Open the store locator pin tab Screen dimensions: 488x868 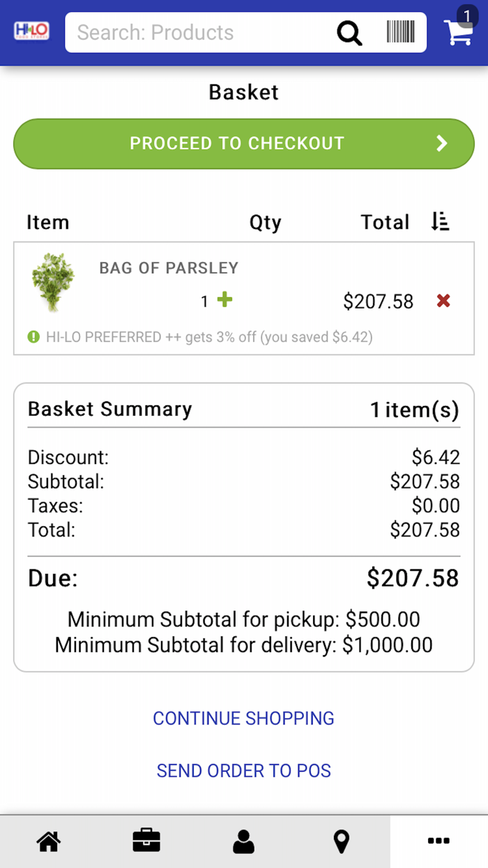[341, 841]
